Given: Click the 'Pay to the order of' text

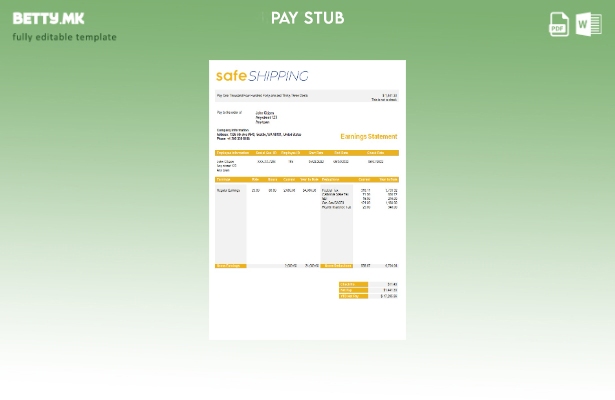Looking at the screenshot, I should tap(229, 112).
